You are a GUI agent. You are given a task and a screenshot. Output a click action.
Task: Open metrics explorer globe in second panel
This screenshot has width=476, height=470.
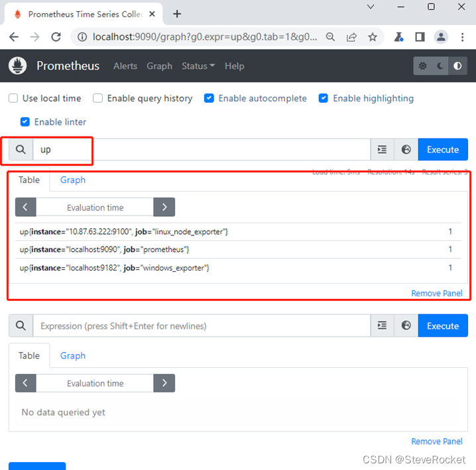406,325
